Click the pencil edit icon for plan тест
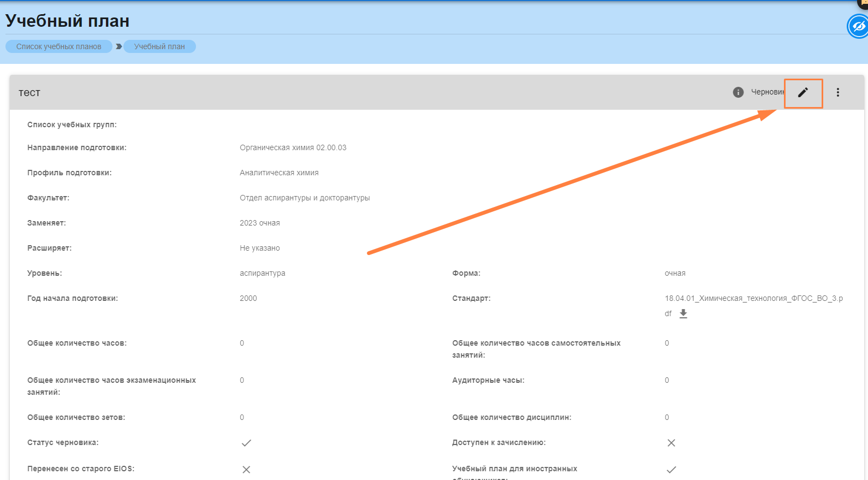 [802, 93]
